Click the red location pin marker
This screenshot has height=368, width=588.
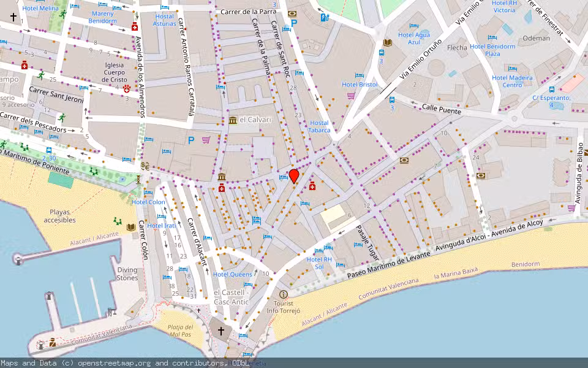pos(294,176)
